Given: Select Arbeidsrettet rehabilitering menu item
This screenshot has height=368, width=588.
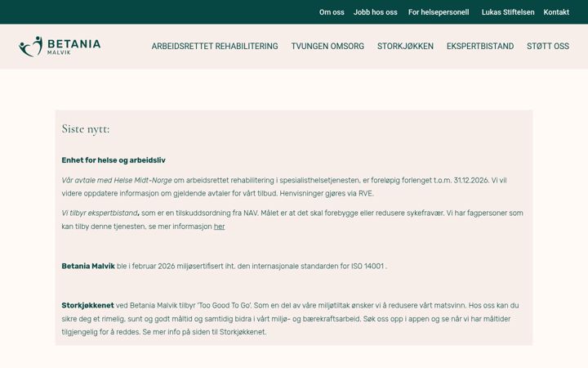Looking at the screenshot, I should pos(215,46).
